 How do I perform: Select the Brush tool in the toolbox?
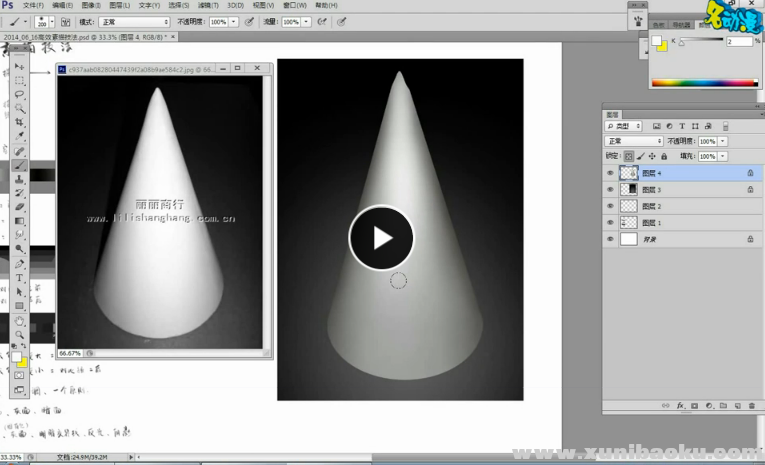19,165
